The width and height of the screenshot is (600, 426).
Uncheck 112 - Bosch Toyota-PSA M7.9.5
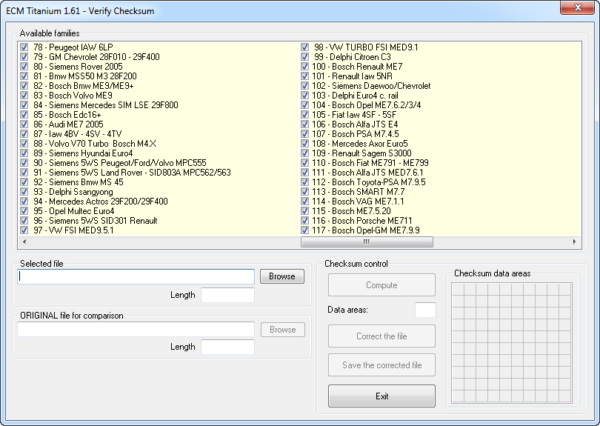pyautogui.click(x=305, y=182)
